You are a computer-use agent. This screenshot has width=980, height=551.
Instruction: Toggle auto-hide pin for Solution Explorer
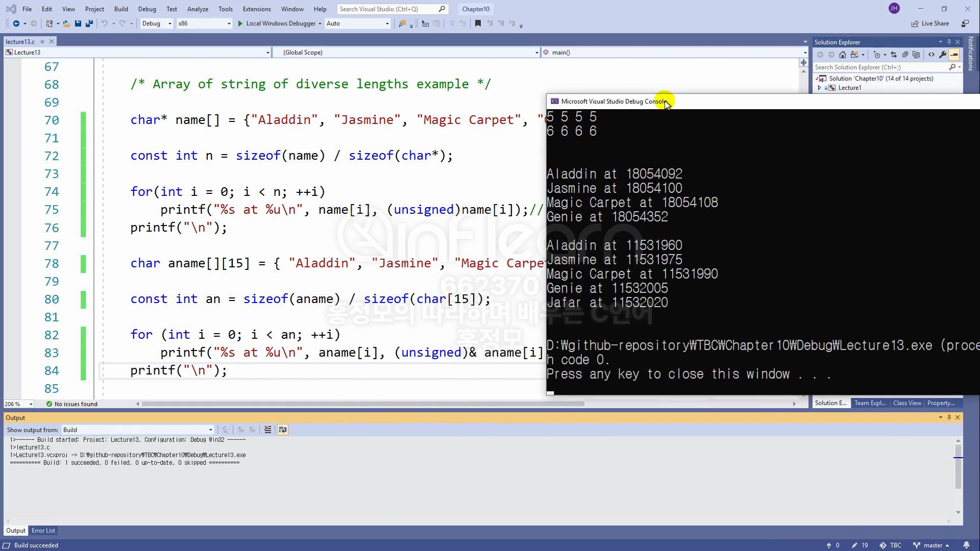pos(949,42)
